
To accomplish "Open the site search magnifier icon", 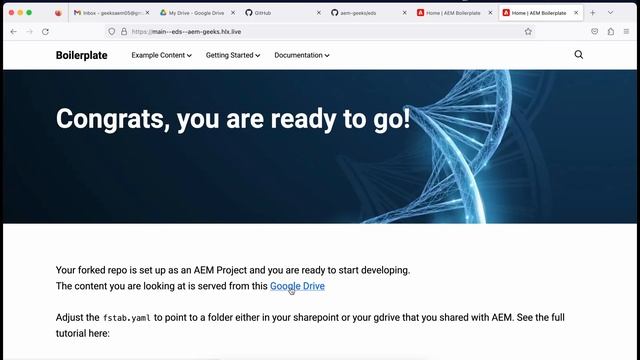I will 579,55.
